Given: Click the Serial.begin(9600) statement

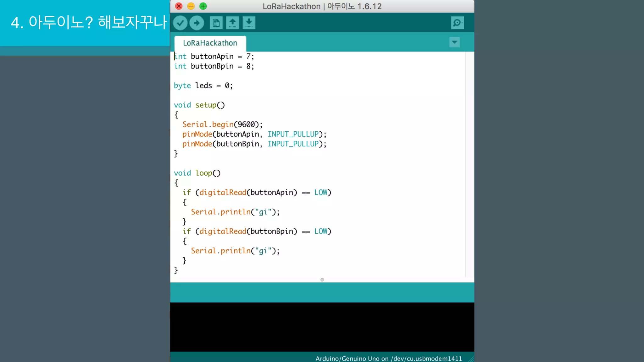Looking at the screenshot, I should coord(222,124).
